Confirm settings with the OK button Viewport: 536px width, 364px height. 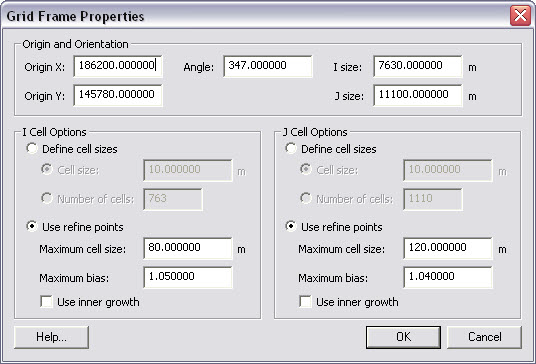coord(403,337)
